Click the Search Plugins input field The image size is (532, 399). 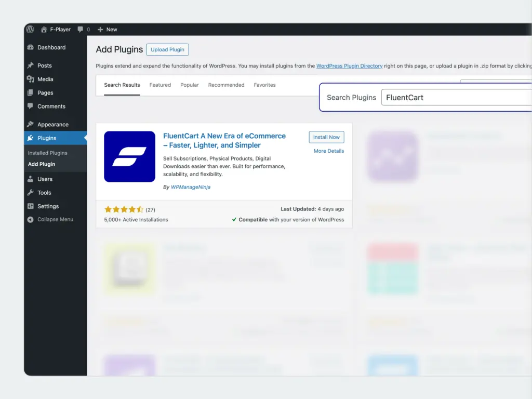click(456, 97)
